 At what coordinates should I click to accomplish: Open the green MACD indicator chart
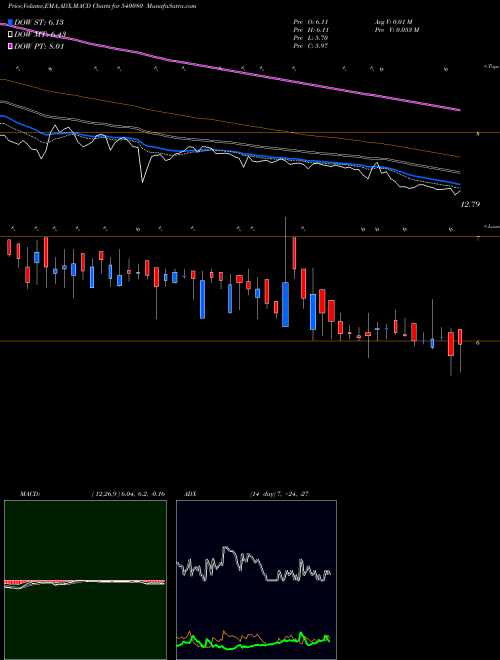pos(85,580)
